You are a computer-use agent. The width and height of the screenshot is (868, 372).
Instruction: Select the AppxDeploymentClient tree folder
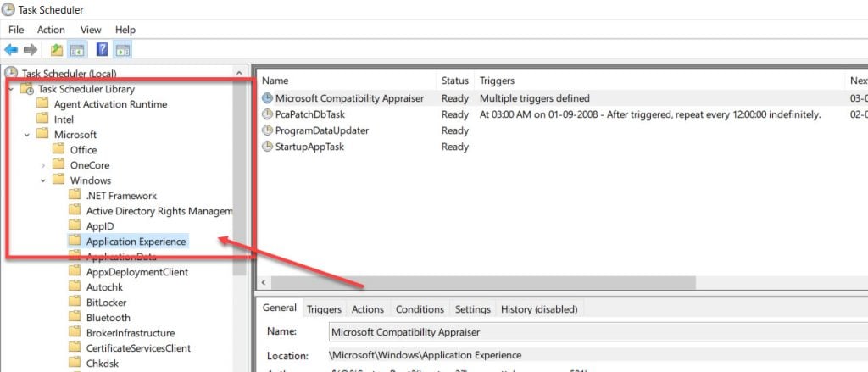pos(137,272)
